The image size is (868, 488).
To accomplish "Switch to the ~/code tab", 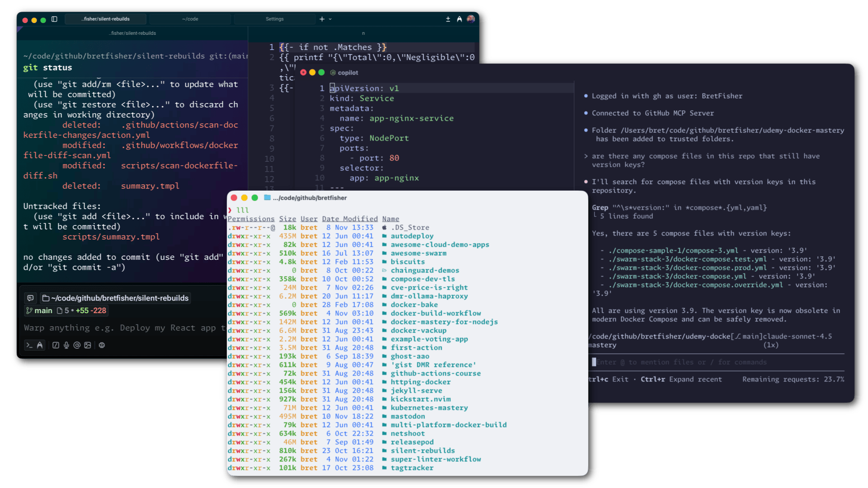I will [190, 19].
